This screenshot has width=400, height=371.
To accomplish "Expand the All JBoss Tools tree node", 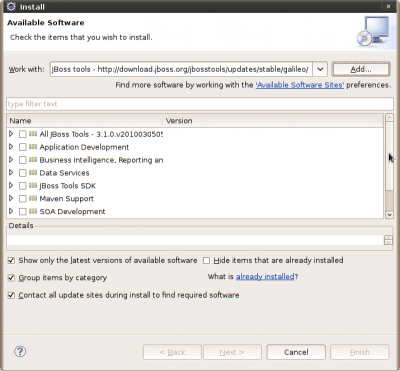I will pyautogui.click(x=11, y=134).
